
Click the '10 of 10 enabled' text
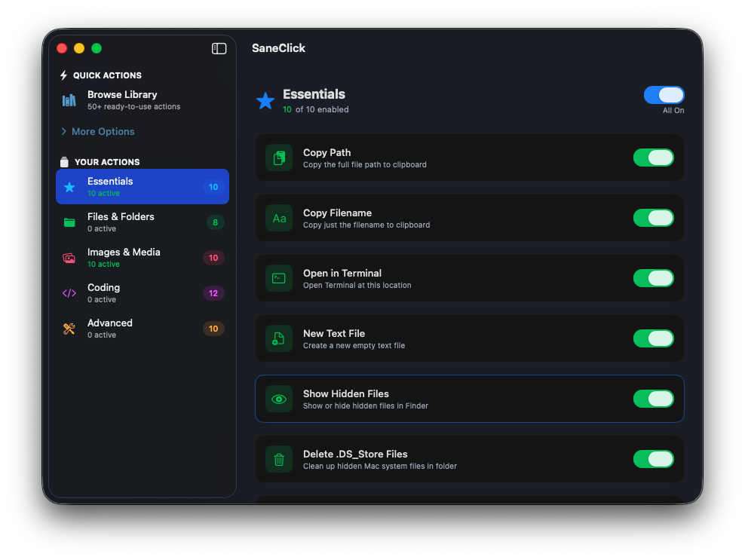click(316, 109)
